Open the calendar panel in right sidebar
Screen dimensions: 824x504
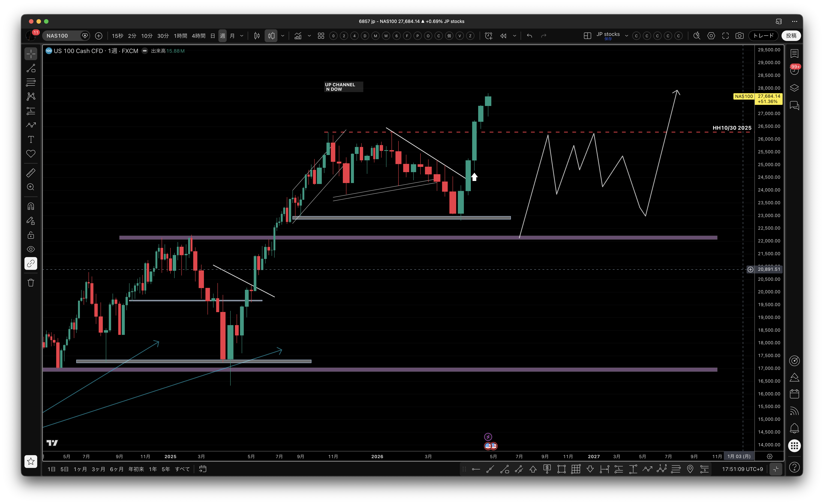[794, 394]
